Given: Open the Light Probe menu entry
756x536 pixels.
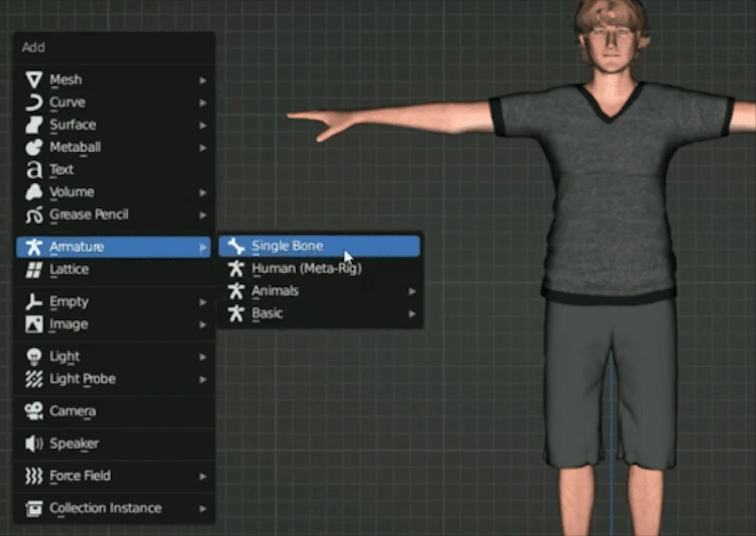Looking at the screenshot, I should (114, 379).
